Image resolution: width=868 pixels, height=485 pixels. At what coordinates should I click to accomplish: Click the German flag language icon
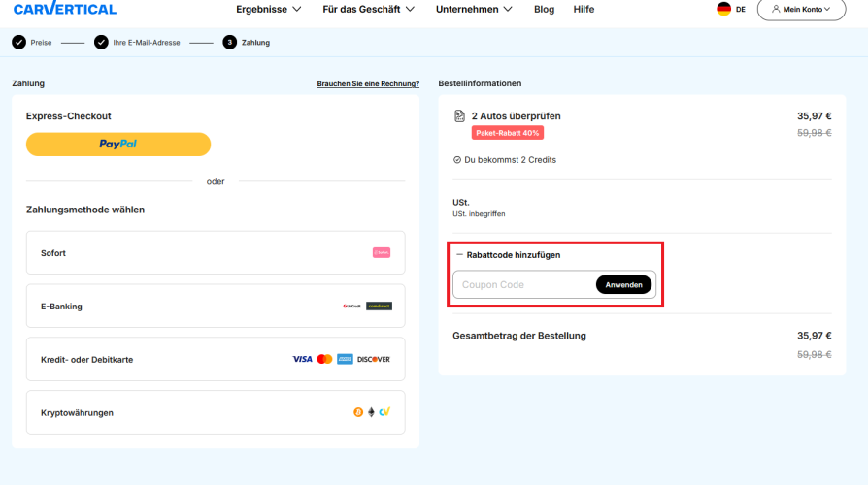click(723, 9)
